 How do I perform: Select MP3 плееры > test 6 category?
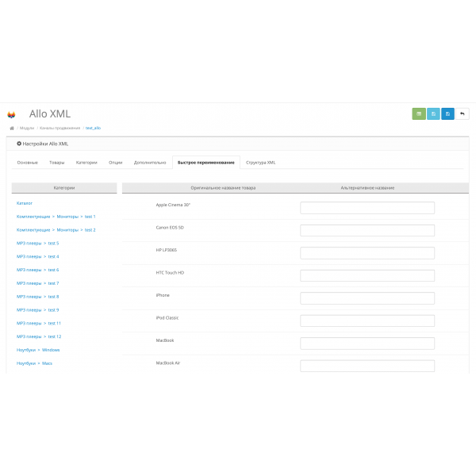tap(37, 270)
